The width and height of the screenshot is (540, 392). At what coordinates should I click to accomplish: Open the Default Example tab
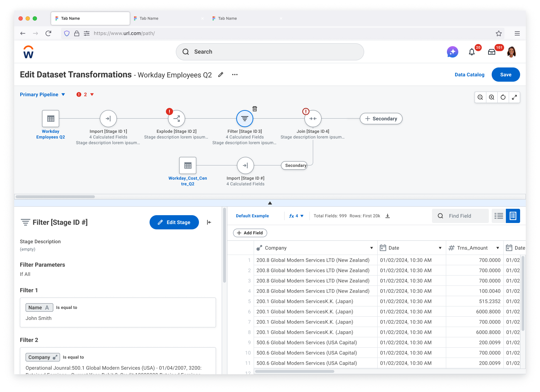click(x=252, y=216)
